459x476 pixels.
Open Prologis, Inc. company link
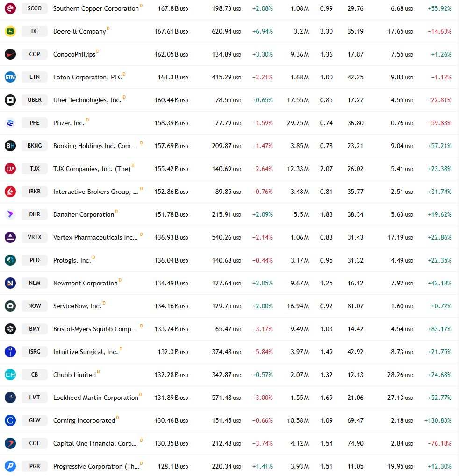tap(72, 261)
